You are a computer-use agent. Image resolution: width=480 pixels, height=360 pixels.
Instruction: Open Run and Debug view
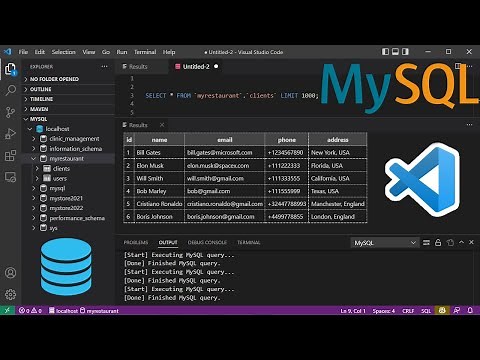(x=10, y=134)
